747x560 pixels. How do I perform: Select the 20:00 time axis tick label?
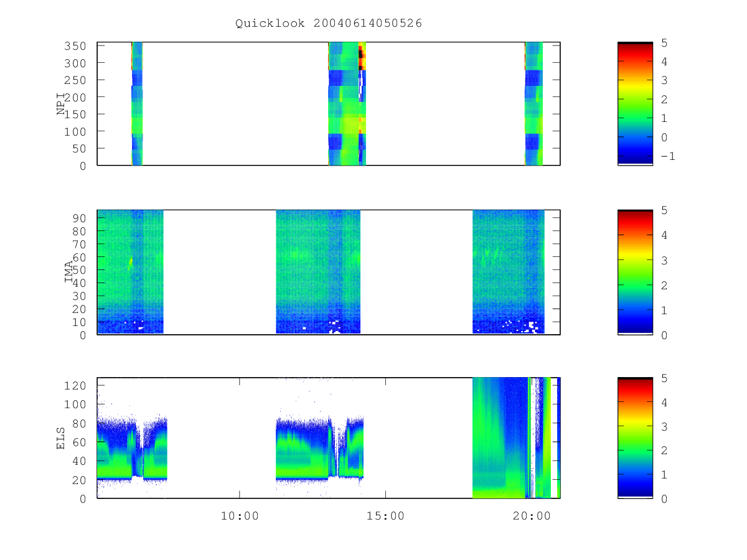coord(531,516)
